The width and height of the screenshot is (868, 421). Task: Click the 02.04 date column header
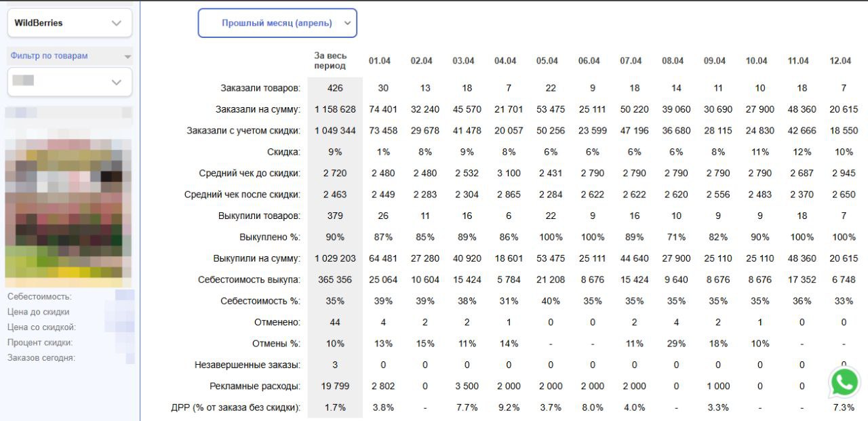(422, 61)
